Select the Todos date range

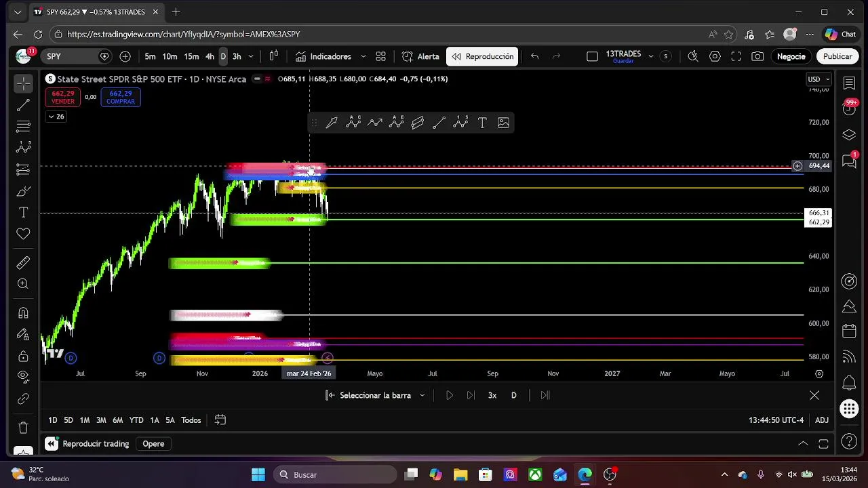pos(191,420)
